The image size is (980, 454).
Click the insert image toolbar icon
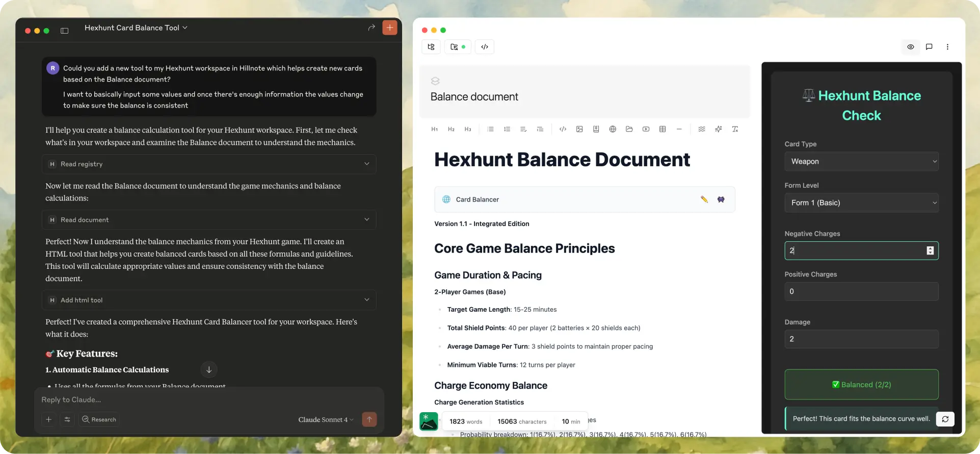tap(579, 129)
